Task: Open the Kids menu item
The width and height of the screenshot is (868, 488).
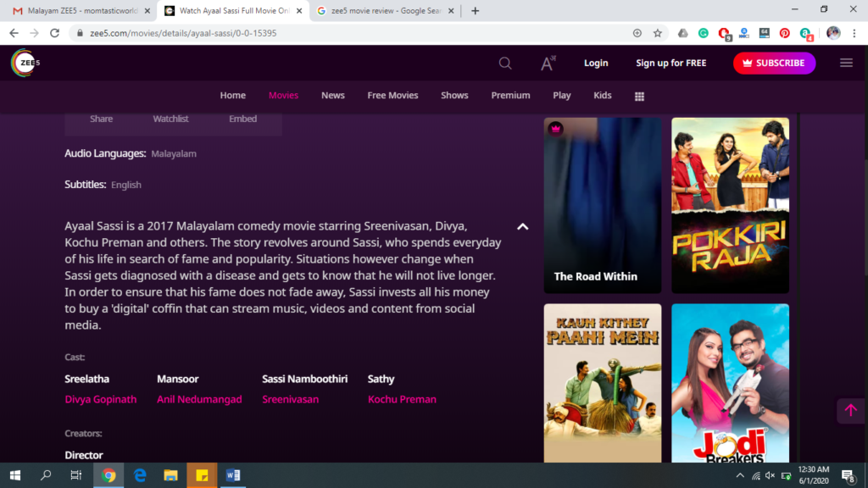Action: [x=603, y=95]
